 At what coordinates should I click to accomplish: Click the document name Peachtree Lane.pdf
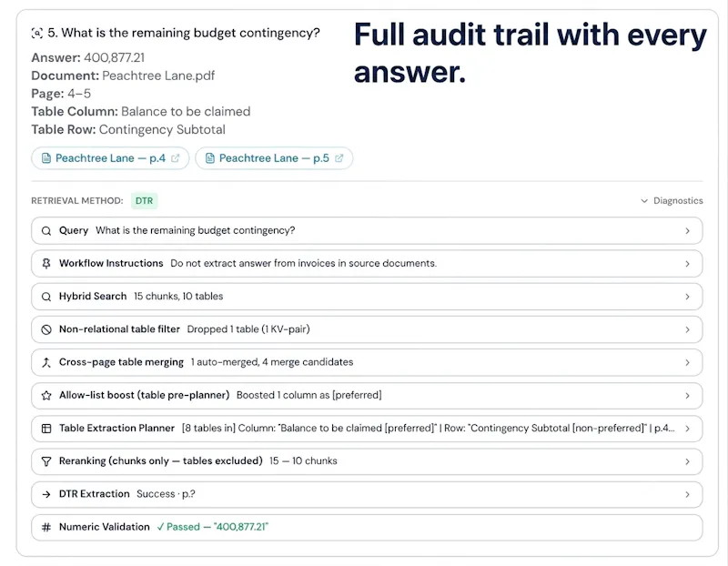(x=158, y=76)
